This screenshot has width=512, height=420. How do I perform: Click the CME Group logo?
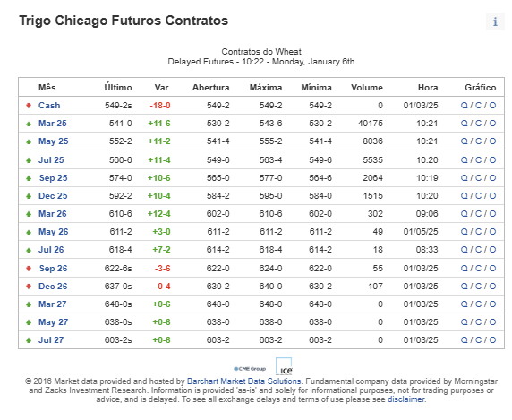coord(250,369)
